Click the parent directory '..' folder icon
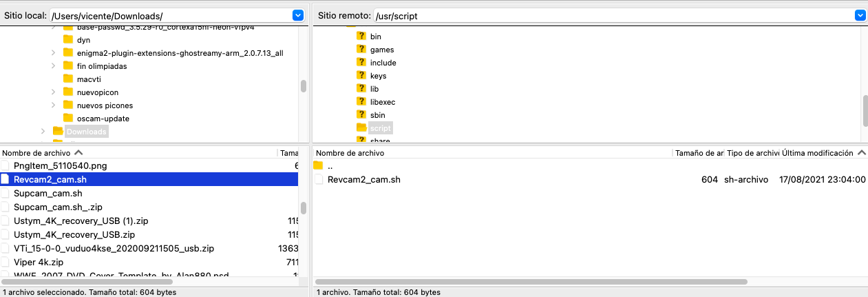Image resolution: width=868 pixels, height=297 pixels. (x=318, y=166)
